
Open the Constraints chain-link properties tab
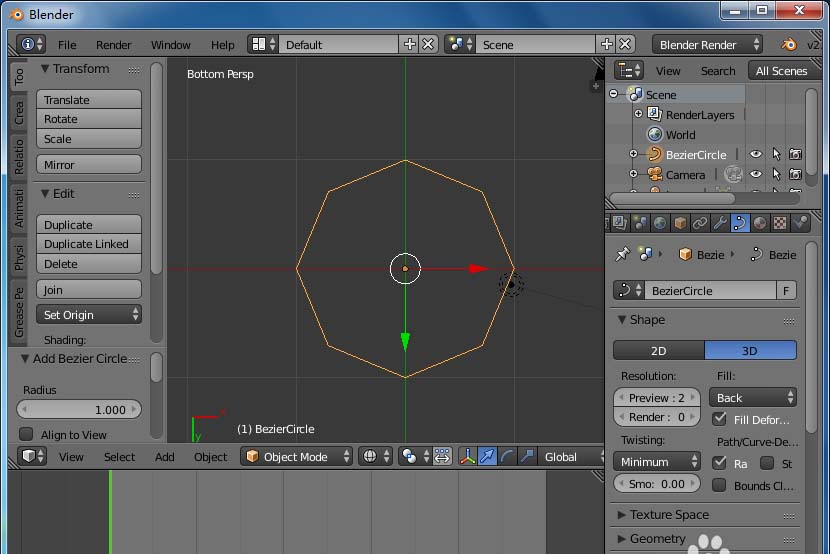pyautogui.click(x=700, y=223)
